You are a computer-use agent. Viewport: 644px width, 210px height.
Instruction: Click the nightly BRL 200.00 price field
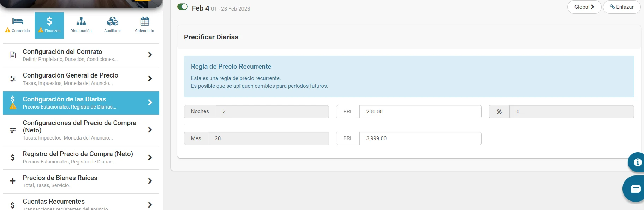click(420, 112)
